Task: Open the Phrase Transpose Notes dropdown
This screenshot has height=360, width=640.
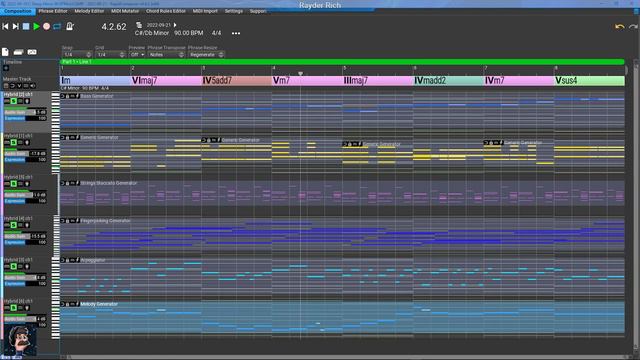Action: click(x=166, y=54)
